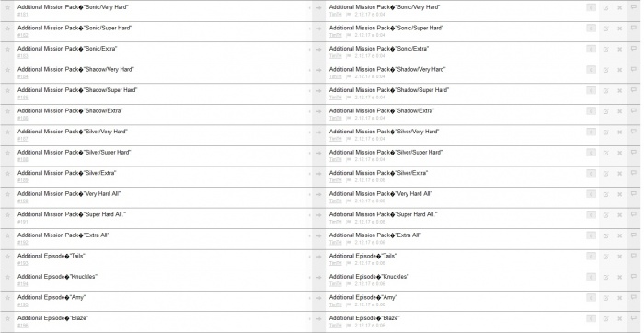Select the original text "Additional Mission Pack Shadow/Extra"

[70, 111]
